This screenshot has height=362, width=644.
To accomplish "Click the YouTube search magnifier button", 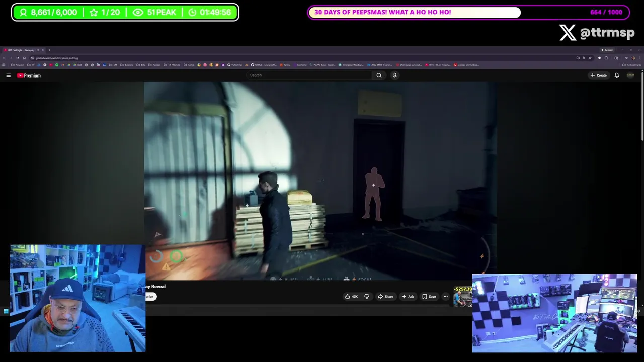I will (x=379, y=75).
